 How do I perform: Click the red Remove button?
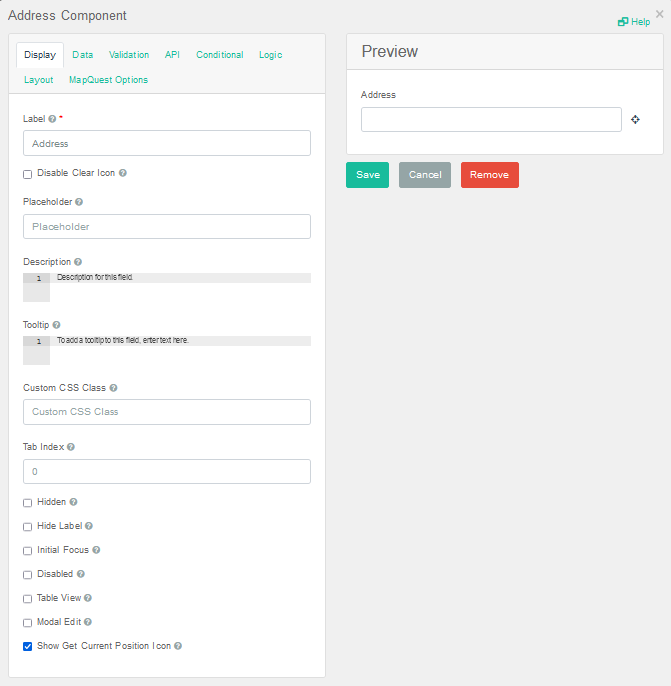tap(489, 175)
